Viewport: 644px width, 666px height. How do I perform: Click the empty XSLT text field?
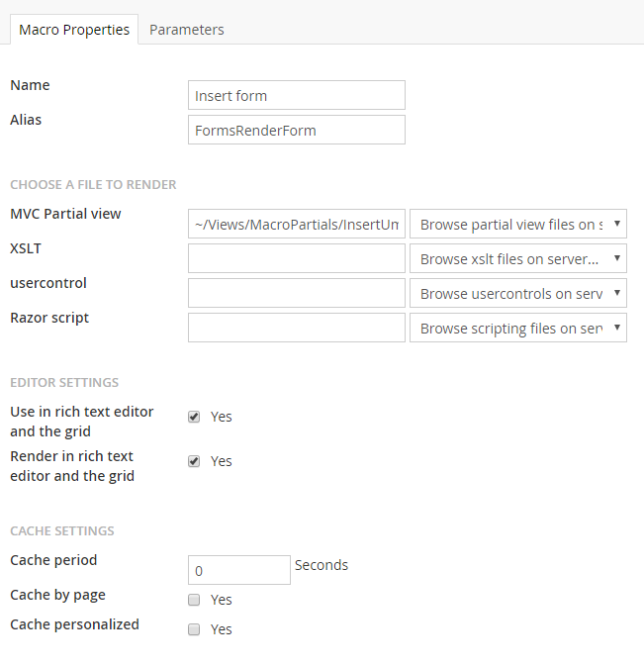(296, 259)
